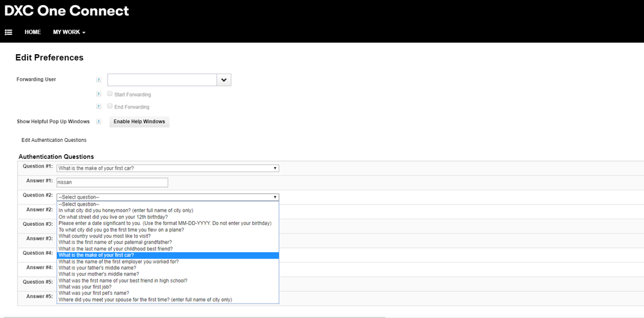Select "What was your first pet's name?" option
Screen dimensions: 644x318
(93, 293)
